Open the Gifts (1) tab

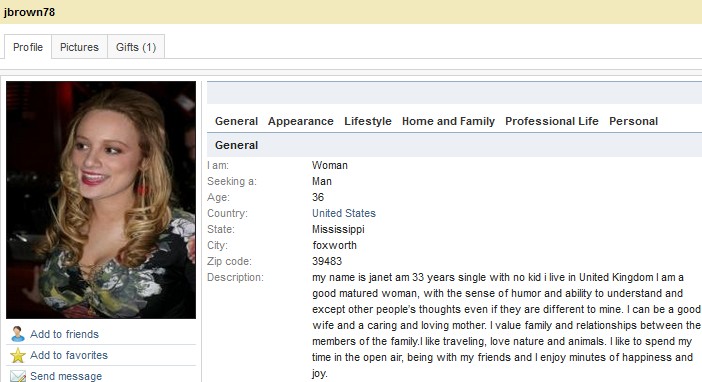click(x=136, y=47)
